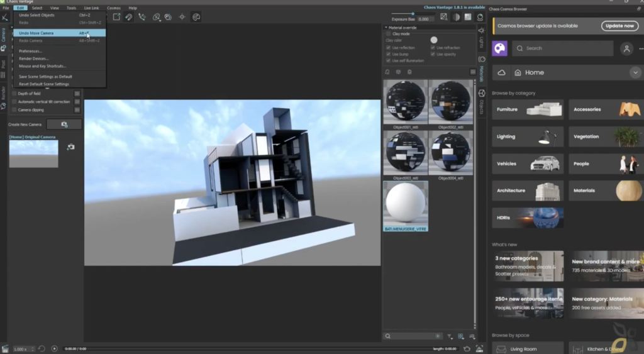Open the material filter dropdown icon
This screenshot has width=644, height=354.
(450, 336)
